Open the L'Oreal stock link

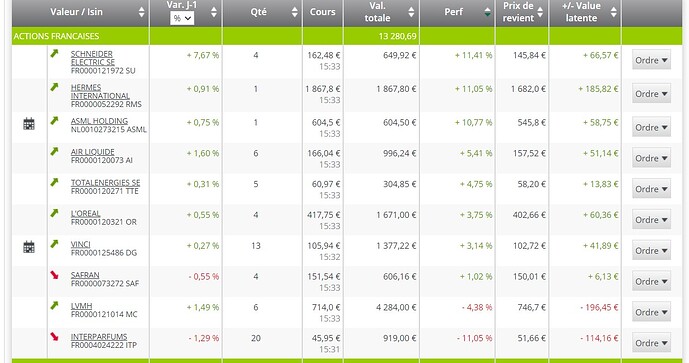coord(86,213)
